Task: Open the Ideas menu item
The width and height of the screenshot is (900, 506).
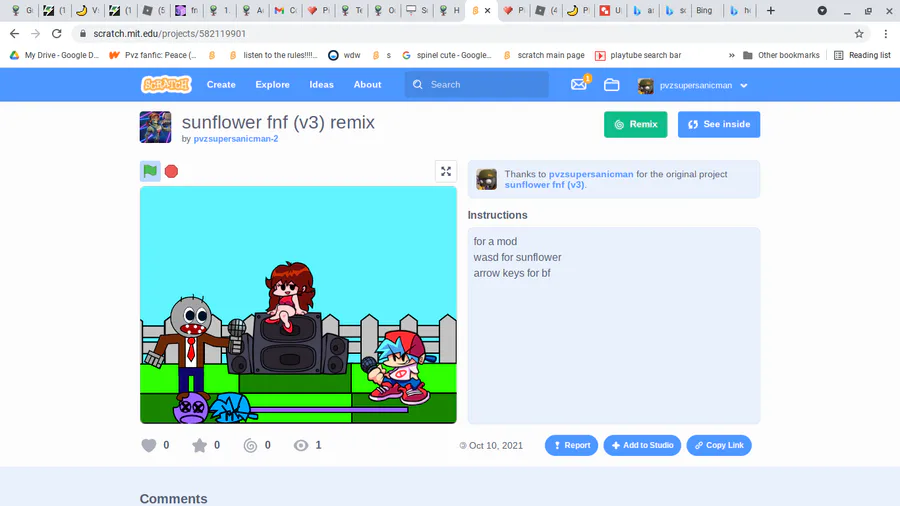Action: point(321,84)
